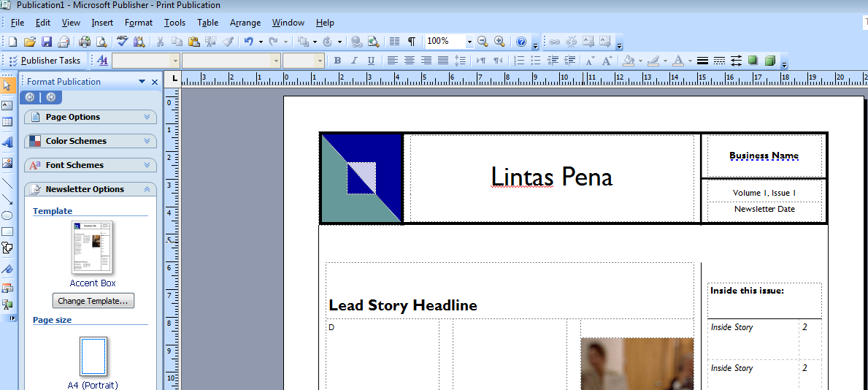Viewport: 868px width, 390px height.
Task: Toggle Italic formatting
Action: tap(354, 61)
